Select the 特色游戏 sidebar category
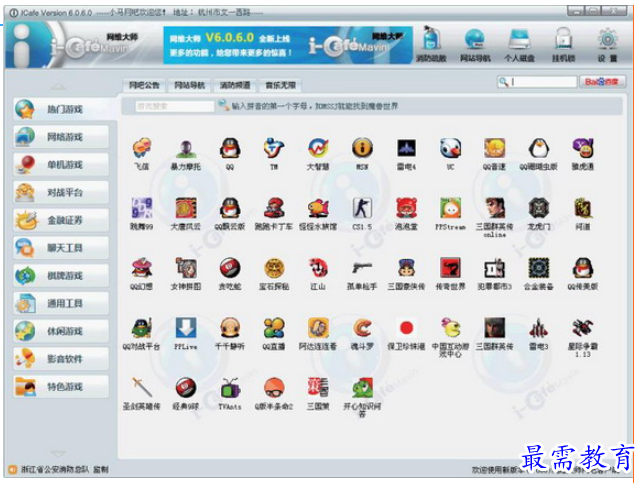Viewport: 643px width, 489px height. 62,387
